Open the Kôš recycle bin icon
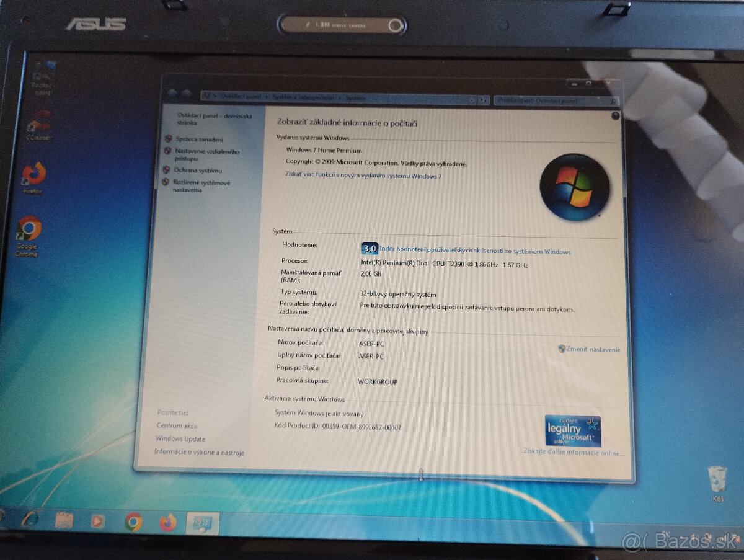This screenshot has width=744, height=560. [x=717, y=481]
